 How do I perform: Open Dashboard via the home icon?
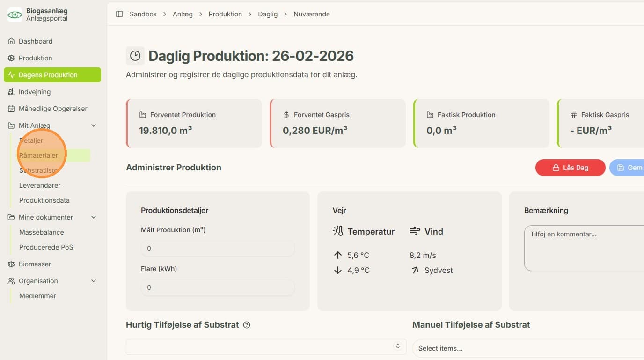click(11, 41)
